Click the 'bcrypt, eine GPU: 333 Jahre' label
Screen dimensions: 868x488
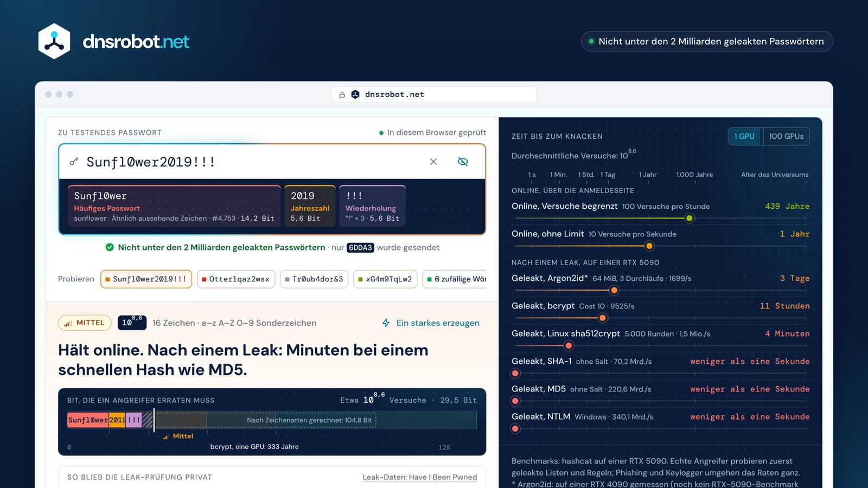click(x=254, y=447)
